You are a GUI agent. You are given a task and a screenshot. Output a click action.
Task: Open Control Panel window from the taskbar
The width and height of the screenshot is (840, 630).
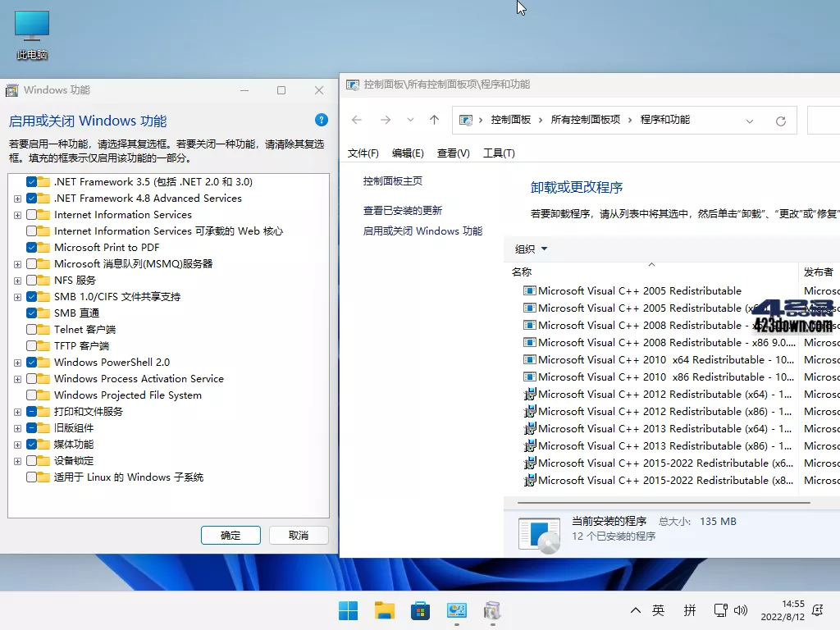coord(457,610)
